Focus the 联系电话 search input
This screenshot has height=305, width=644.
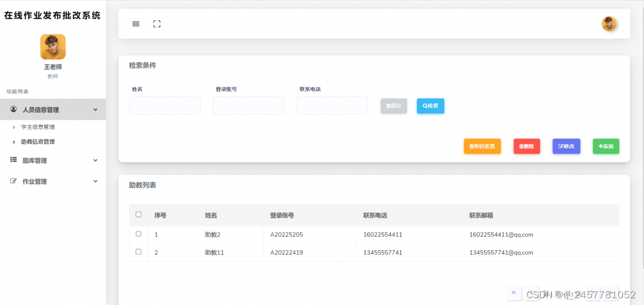332,106
